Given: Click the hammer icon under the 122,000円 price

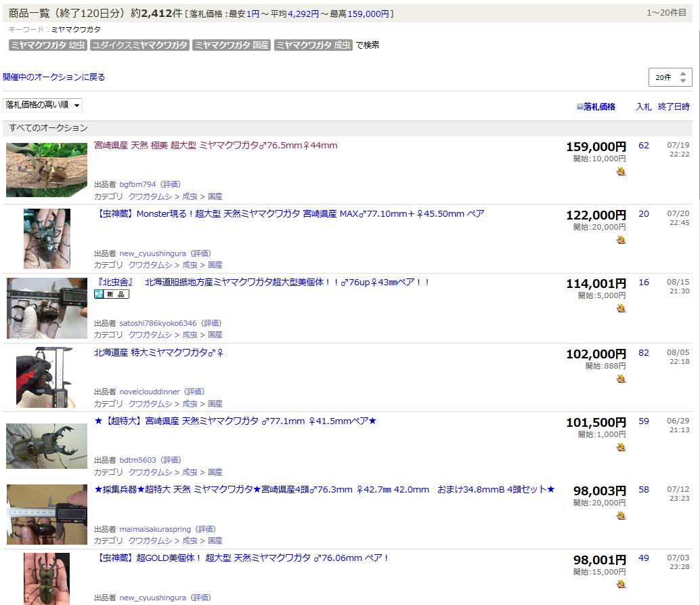Looking at the screenshot, I should [621, 240].
